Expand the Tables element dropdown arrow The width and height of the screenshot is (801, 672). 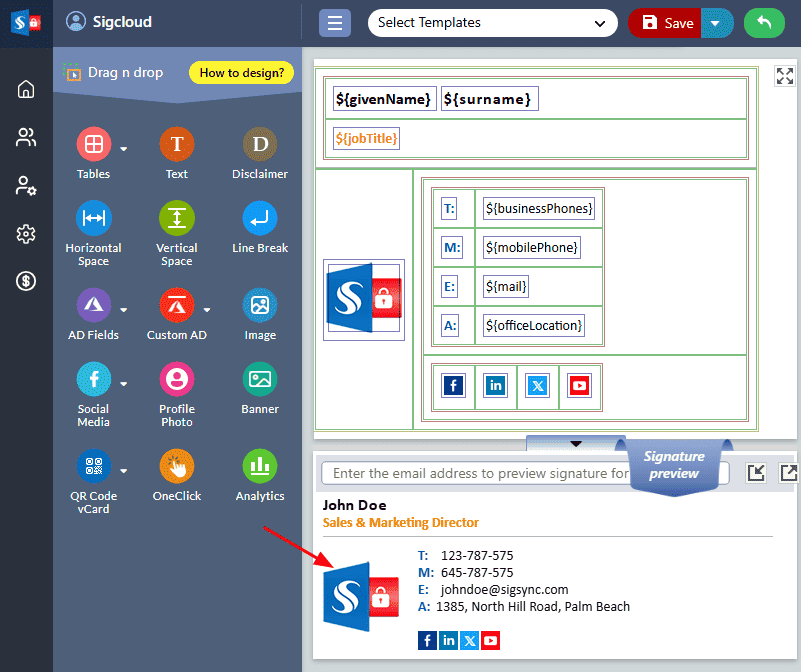124,149
